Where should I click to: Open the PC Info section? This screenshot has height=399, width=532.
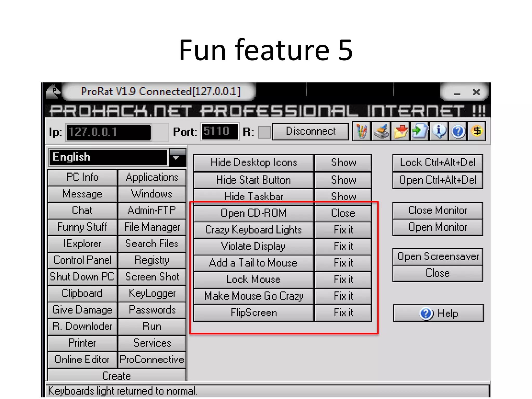[82, 177]
